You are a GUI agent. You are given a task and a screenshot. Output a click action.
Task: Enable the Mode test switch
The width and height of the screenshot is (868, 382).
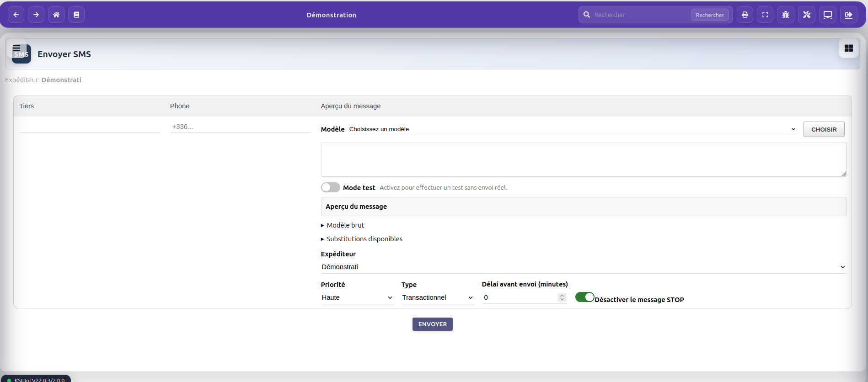tap(330, 187)
